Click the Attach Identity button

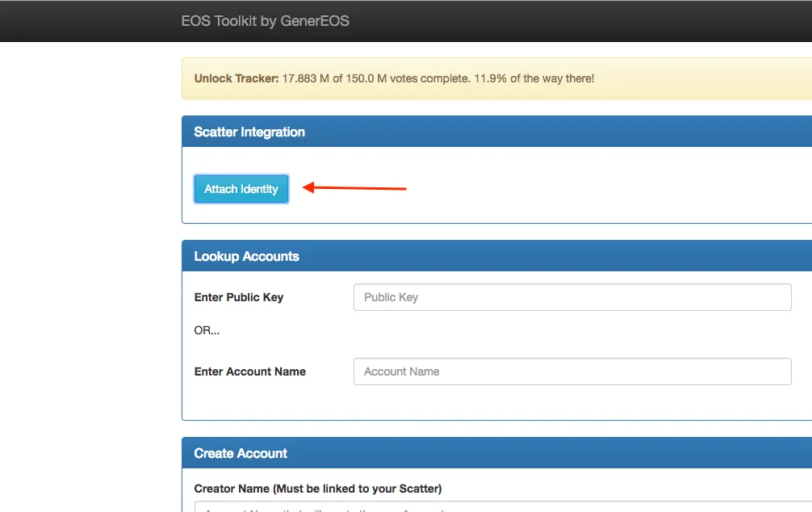point(241,189)
